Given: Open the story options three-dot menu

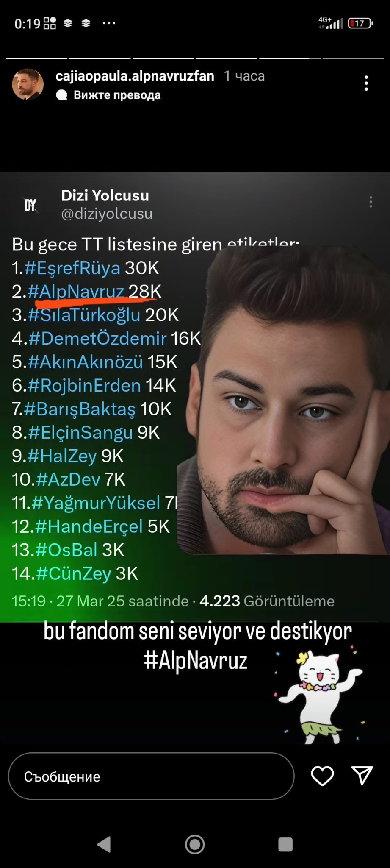Looking at the screenshot, I should coord(366,83).
